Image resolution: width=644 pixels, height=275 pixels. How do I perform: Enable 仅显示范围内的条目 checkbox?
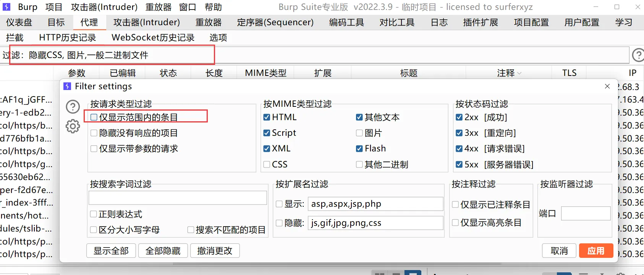coord(94,117)
